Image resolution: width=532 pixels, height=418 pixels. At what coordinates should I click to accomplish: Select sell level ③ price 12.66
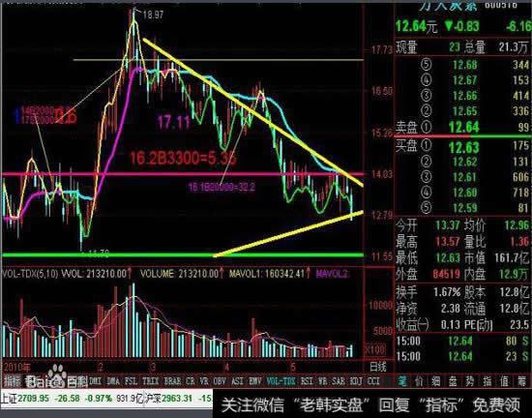pos(464,96)
